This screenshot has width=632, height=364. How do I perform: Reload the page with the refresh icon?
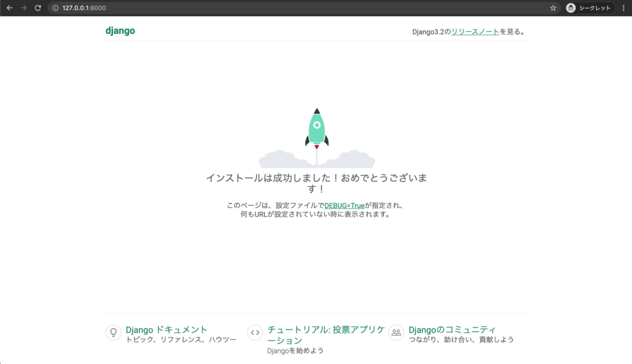tap(38, 8)
